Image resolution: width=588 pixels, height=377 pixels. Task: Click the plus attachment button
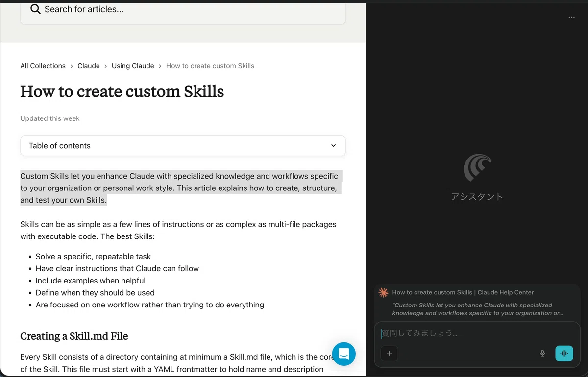[x=390, y=353]
